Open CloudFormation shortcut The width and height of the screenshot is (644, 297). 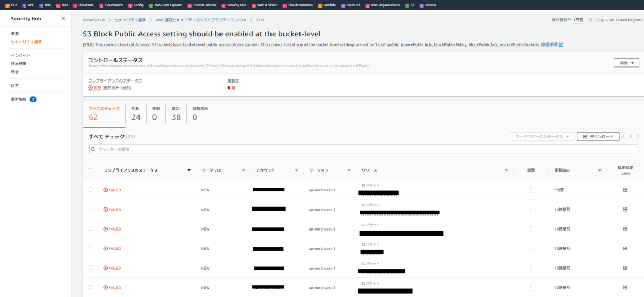297,5
